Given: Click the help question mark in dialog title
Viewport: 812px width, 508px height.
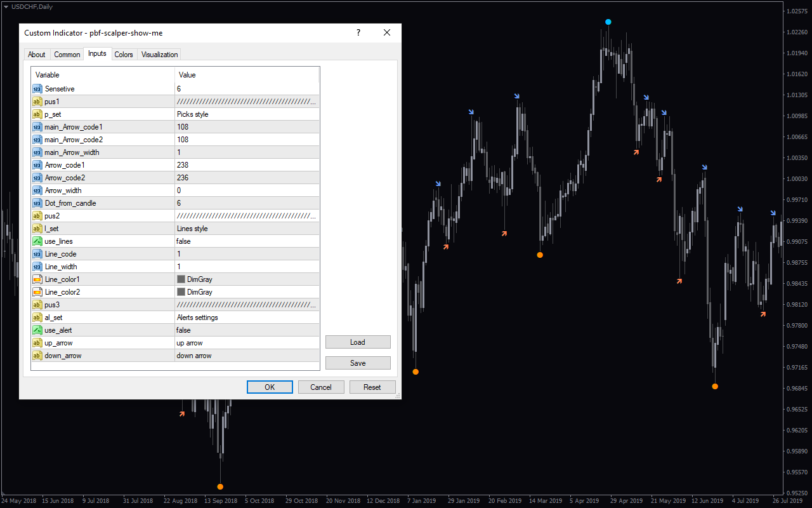Looking at the screenshot, I should click(358, 32).
